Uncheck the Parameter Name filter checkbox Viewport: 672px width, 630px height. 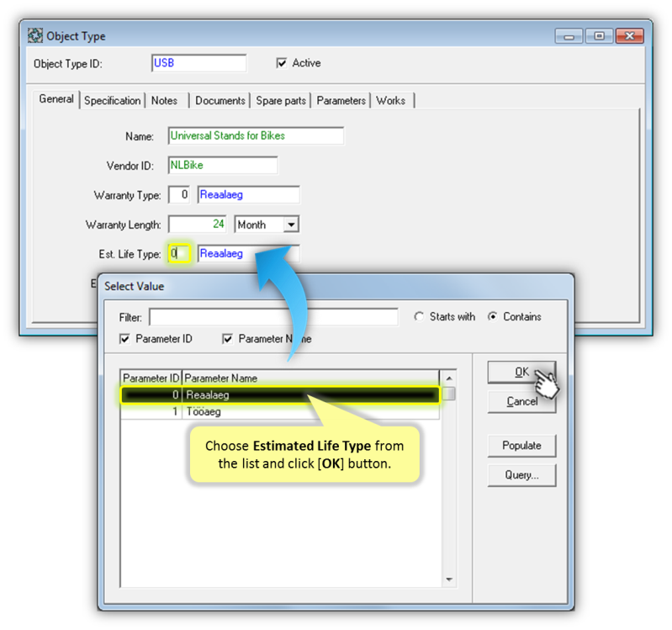228,339
